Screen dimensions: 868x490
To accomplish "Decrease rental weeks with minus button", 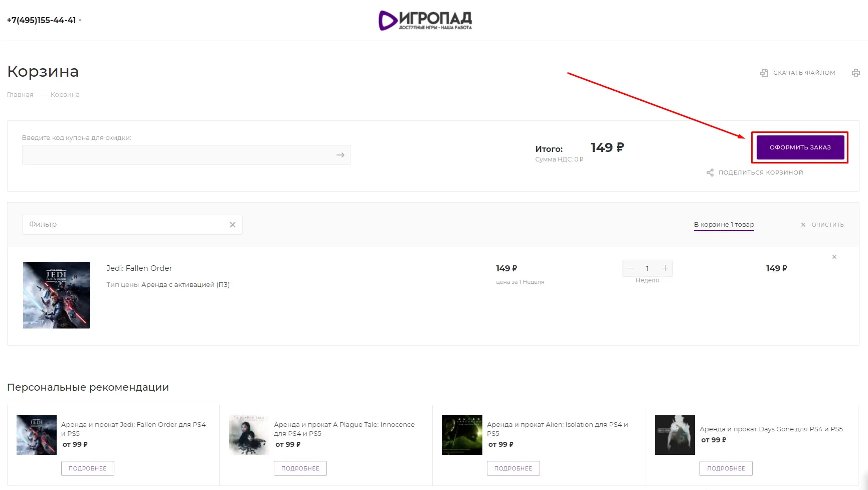I will [x=630, y=268].
